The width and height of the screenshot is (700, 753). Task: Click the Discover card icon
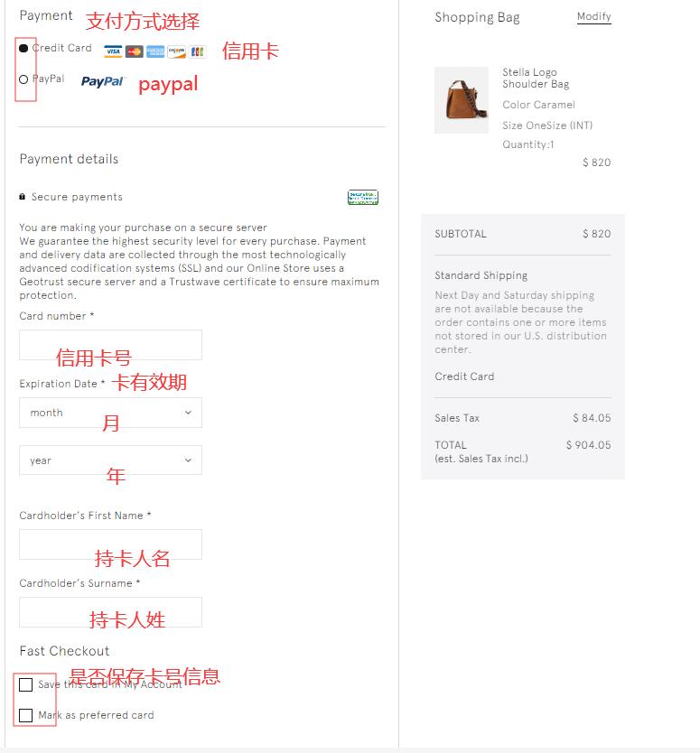click(x=176, y=51)
